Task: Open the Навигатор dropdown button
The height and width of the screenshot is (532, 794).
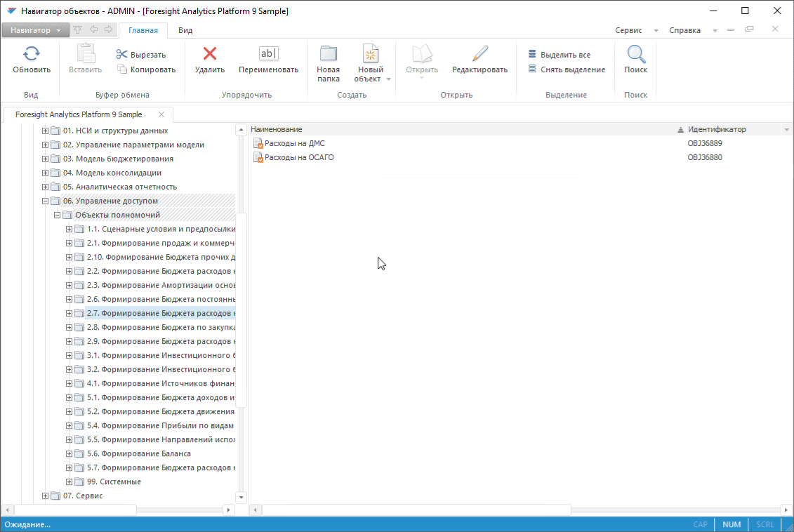Action: coord(35,30)
